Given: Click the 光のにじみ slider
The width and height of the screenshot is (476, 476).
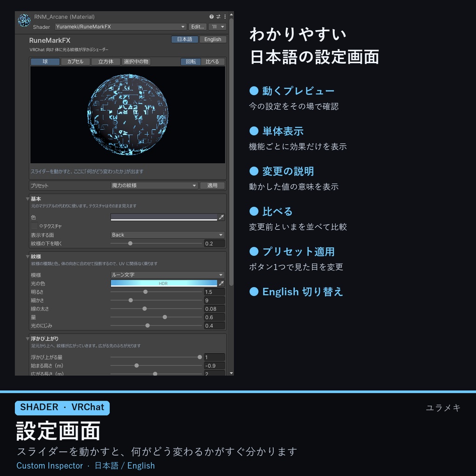Looking at the screenshot, I should point(156,325).
